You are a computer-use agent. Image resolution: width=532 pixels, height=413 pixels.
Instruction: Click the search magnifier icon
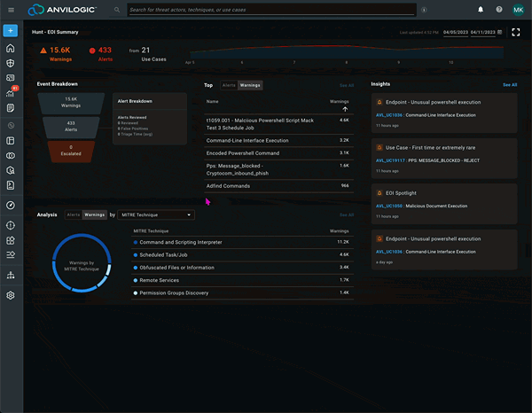(117, 10)
